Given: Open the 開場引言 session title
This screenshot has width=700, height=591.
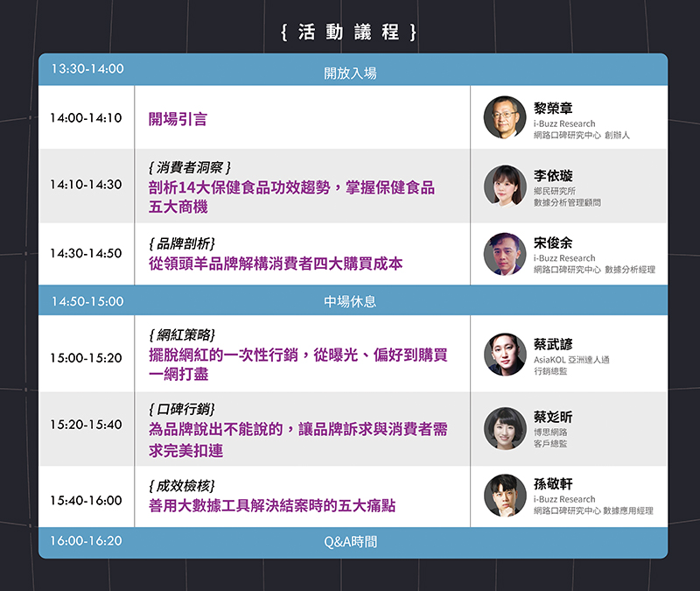Looking at the screenshot, I should [x=178, y=119].
